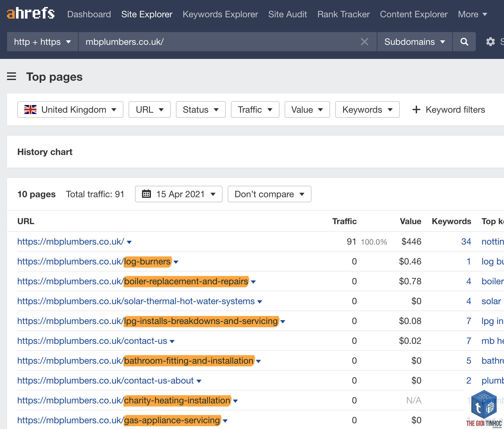Switch to Site Audit

tap(287, 14)
